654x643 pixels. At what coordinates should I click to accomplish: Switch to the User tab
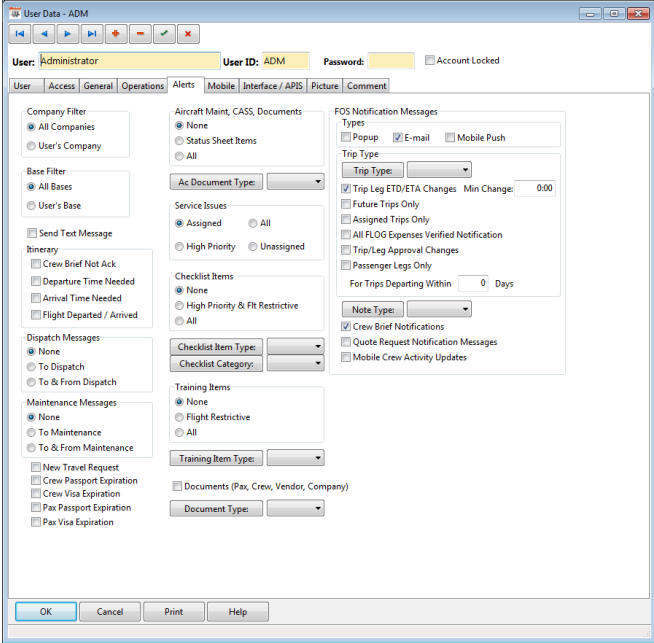tap(26, 86)
